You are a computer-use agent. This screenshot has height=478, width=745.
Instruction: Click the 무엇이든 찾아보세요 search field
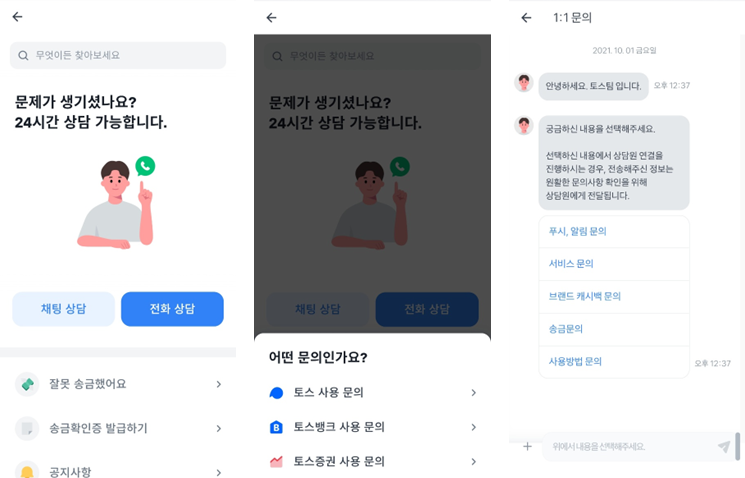[x=118, y=55]
